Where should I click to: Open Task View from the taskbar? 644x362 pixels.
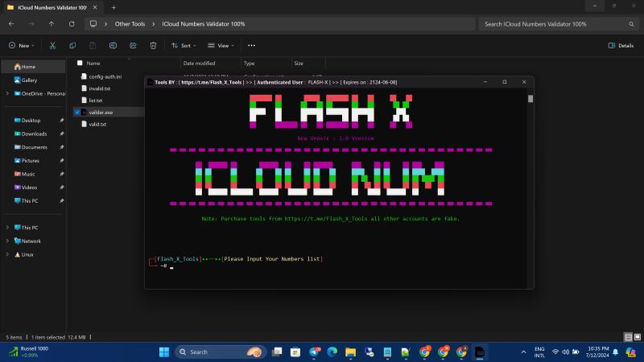pos(277,352)
